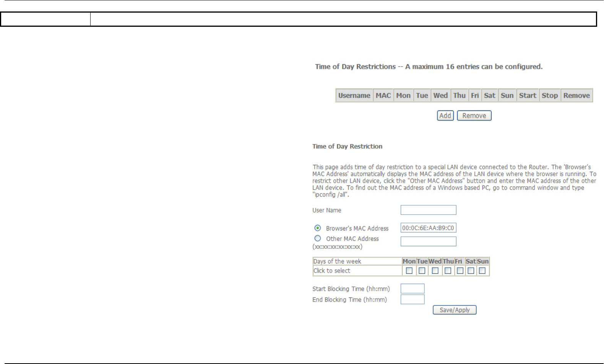The height and width of the screenshot is (364, 604).
Task: Select Browser's MAC Address radio button
Action: click(x=317, y=228)
